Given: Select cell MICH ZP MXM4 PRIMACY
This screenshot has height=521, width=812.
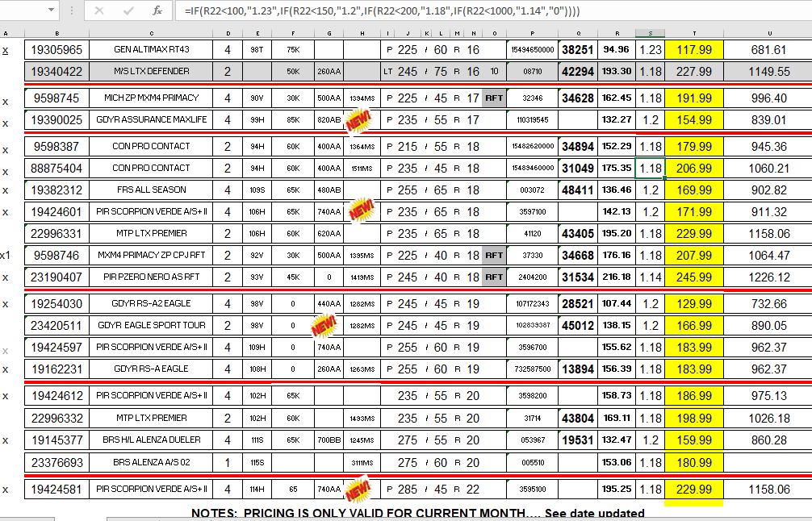Looking at the screenshot, I should (151, 98).
